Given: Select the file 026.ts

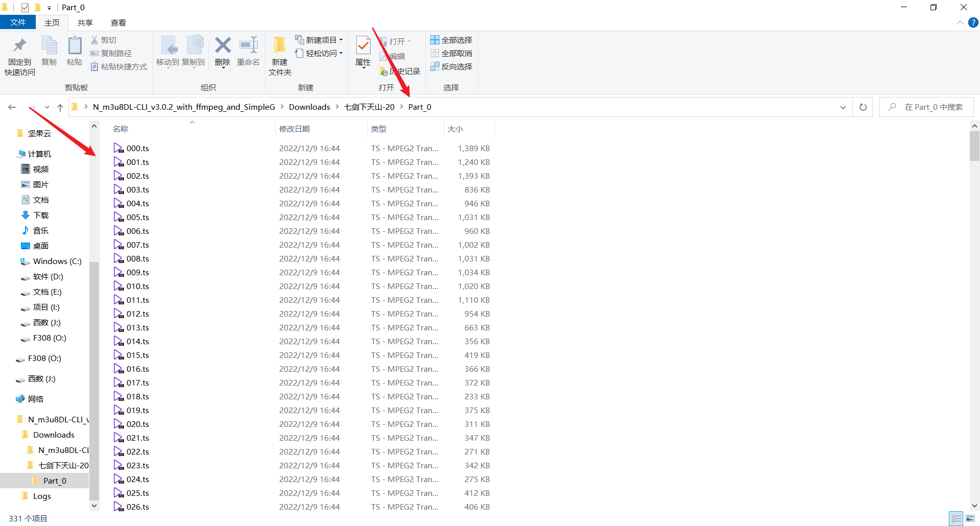Looking at the screenshot, I should tap(138, 507).
